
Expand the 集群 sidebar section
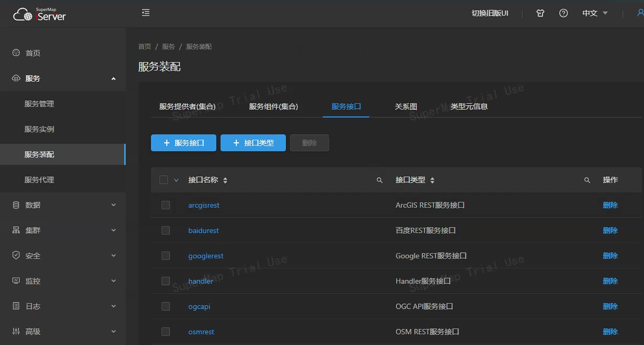pyautogui.click(x=113, y=230)
